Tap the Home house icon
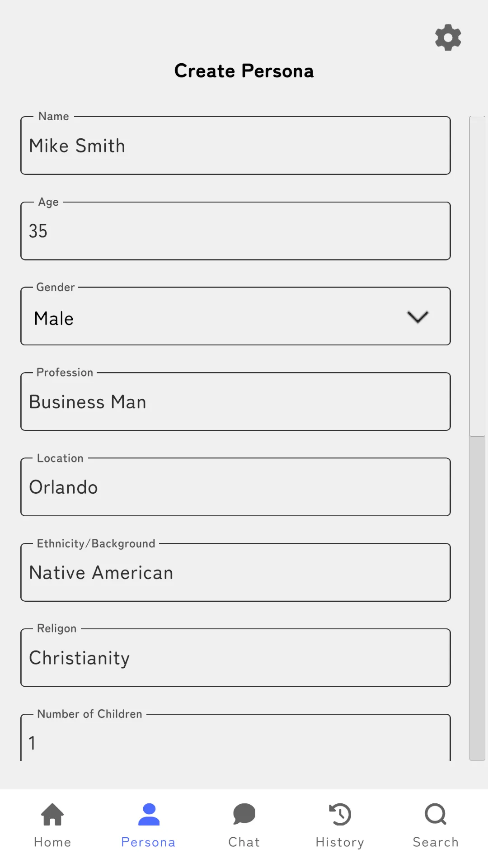488x868 pixels. click(52, 814)
